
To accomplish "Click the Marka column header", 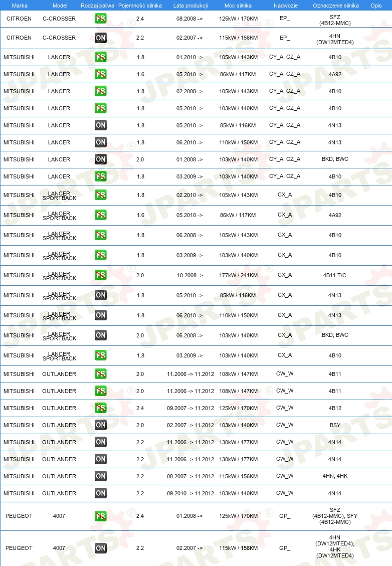I will click(x=20, y=6).
